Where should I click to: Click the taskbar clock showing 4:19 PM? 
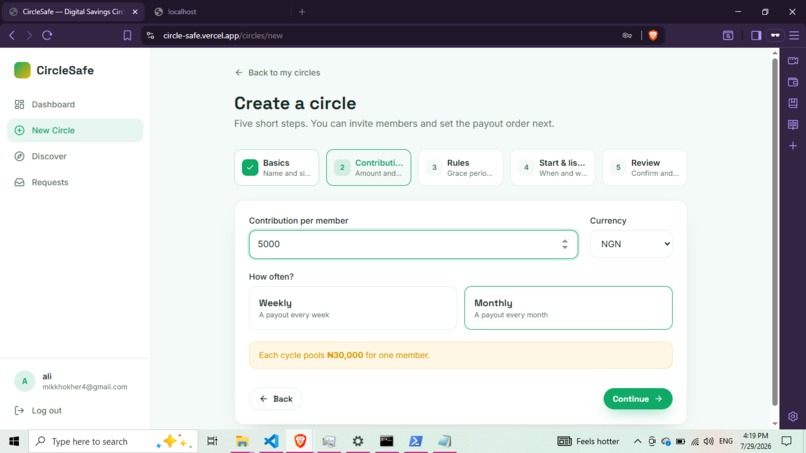pyautogui.click(x=756, y=441)
